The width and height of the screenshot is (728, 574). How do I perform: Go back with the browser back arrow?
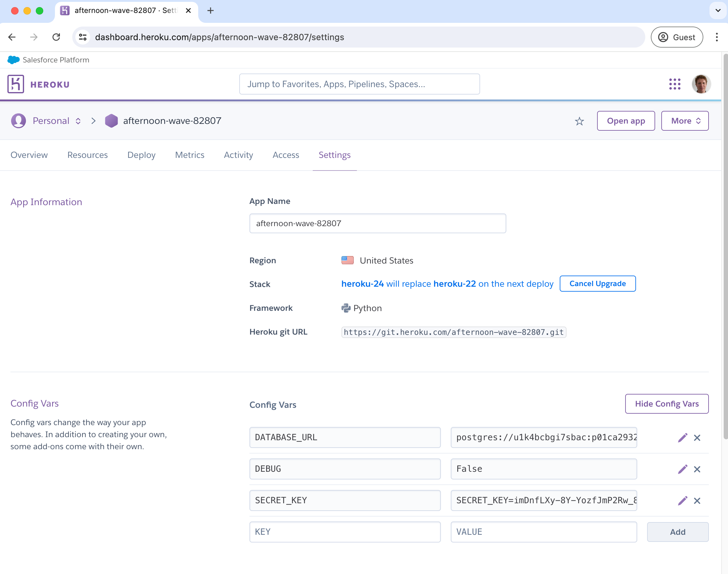click(12, 37)
